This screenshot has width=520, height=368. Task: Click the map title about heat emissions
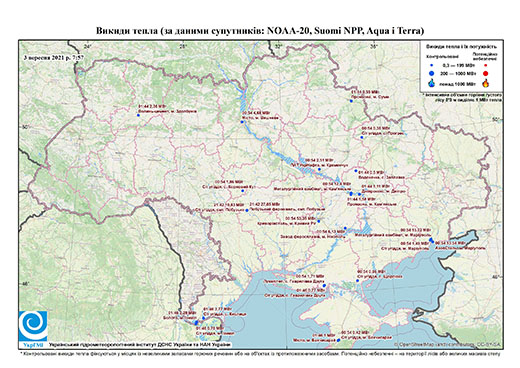click(260, 31)
